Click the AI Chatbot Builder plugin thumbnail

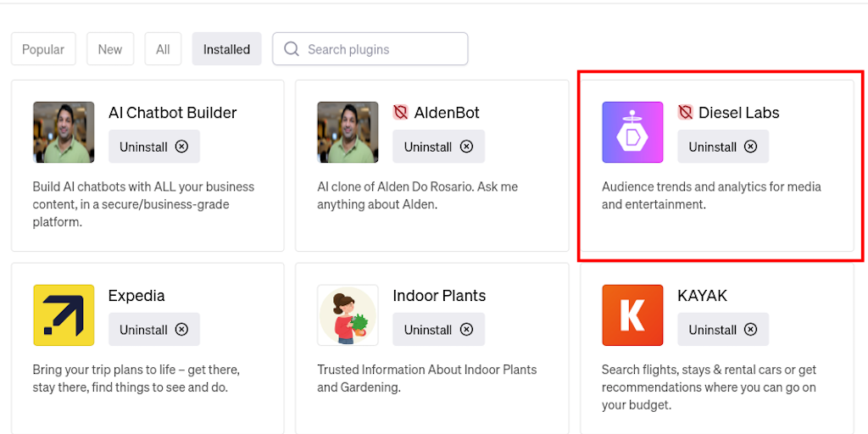[x=64, y=132]
